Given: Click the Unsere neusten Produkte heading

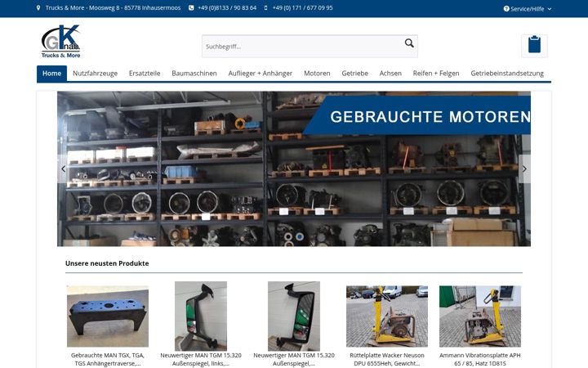Looking at the screenshot, I should tap(107, 263).
